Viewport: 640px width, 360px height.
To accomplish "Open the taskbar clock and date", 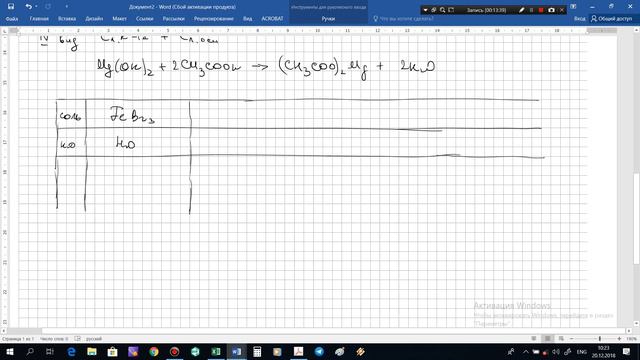I will (x=604, y=351).
